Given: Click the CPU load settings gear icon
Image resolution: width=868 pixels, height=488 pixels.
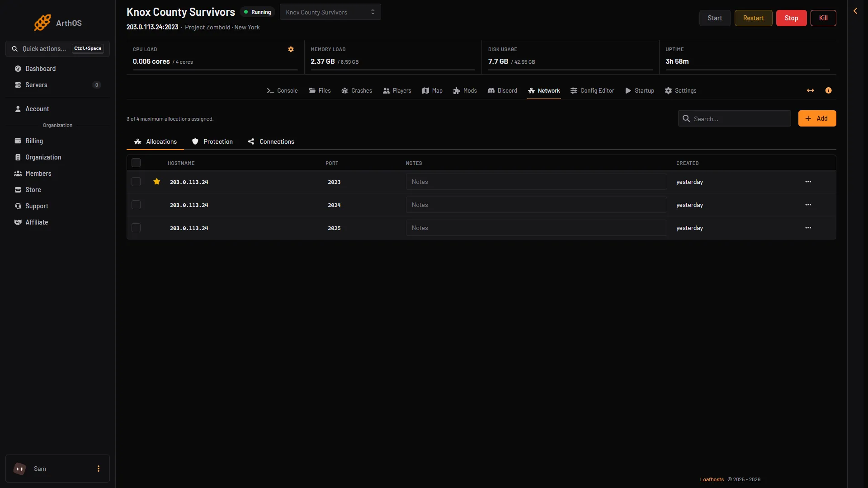Looking at the screenshot, I should click(291, 49).
